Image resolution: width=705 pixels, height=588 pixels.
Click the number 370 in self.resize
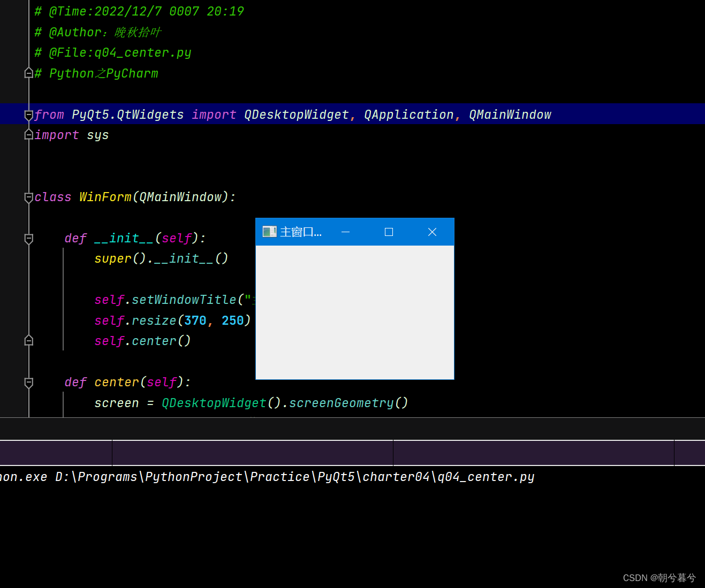195,320
